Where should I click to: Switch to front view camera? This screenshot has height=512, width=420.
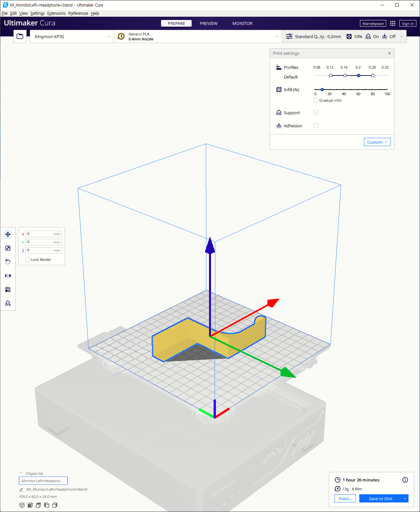click(x=30, y=505)
